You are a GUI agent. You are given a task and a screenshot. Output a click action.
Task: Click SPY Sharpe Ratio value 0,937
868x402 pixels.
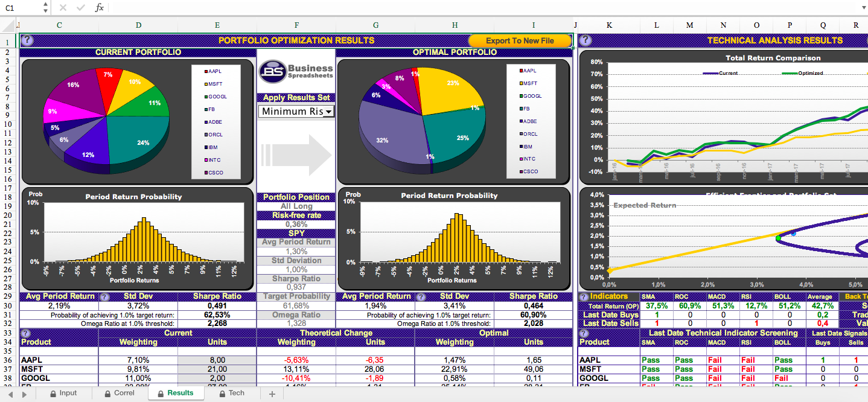click(296, 287)
